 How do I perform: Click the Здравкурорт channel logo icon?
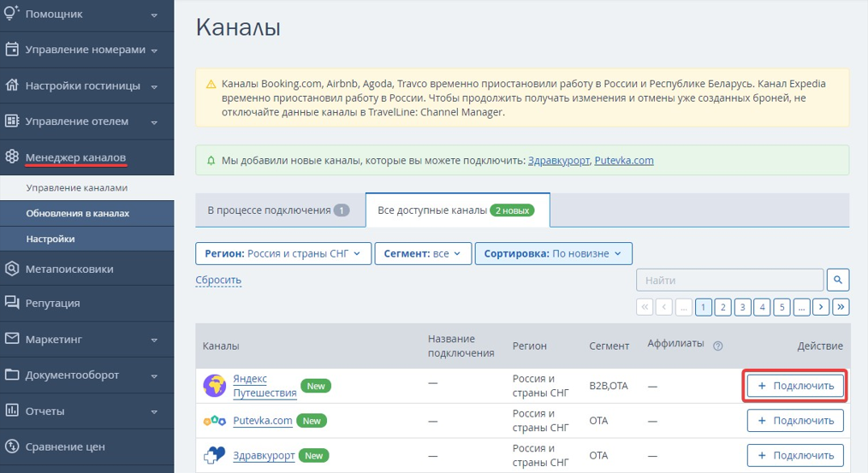tap(214, 456)
